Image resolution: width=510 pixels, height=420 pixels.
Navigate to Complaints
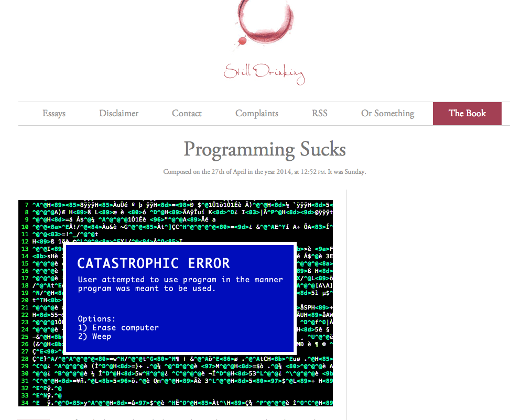click(x=257, y=114)
